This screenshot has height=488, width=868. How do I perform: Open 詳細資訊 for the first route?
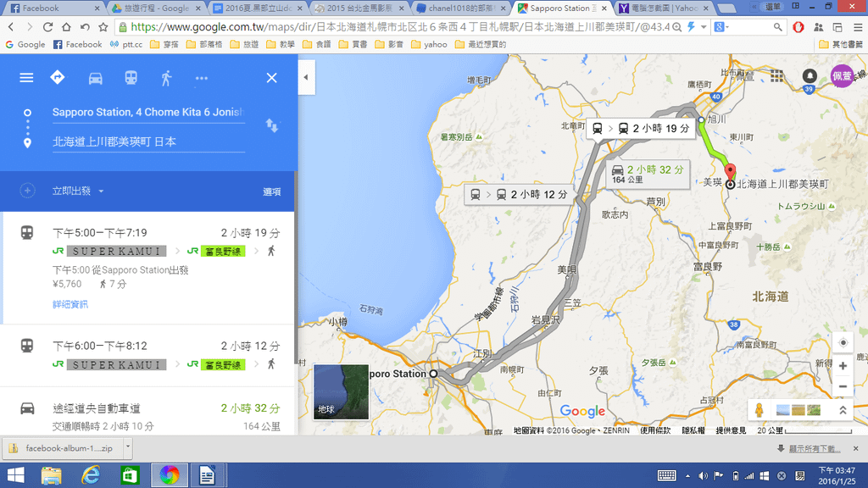pos(70,304)
